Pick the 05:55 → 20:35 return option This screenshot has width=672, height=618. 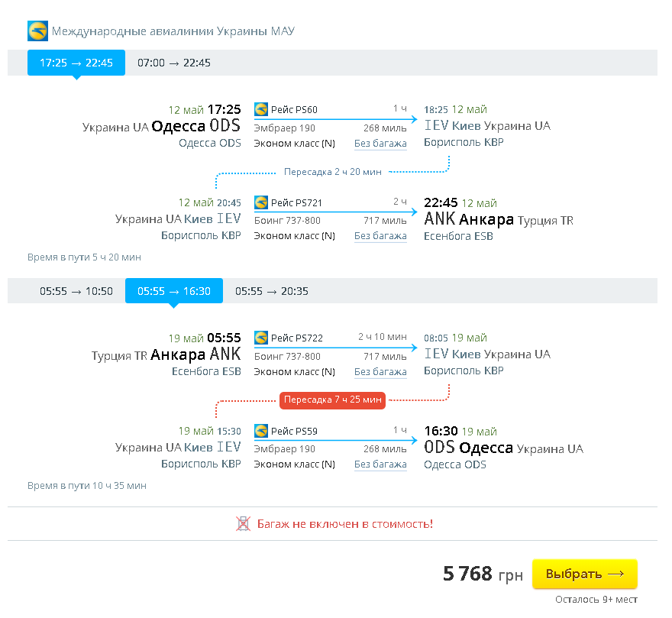272,291
